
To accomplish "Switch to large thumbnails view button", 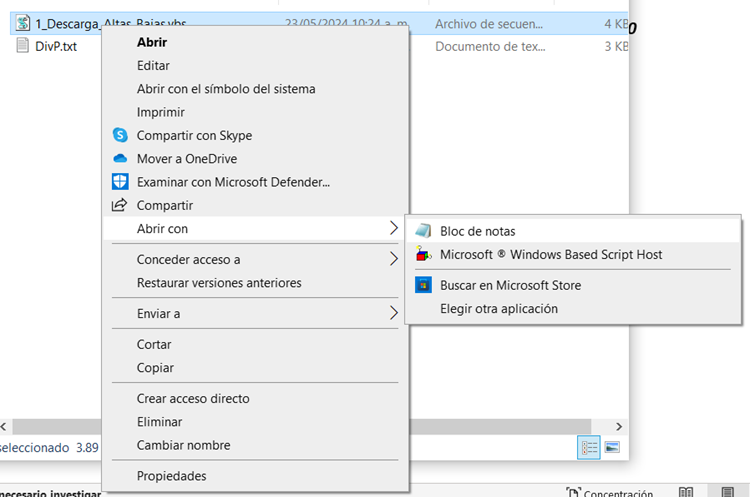I will (x=613, y=447).
